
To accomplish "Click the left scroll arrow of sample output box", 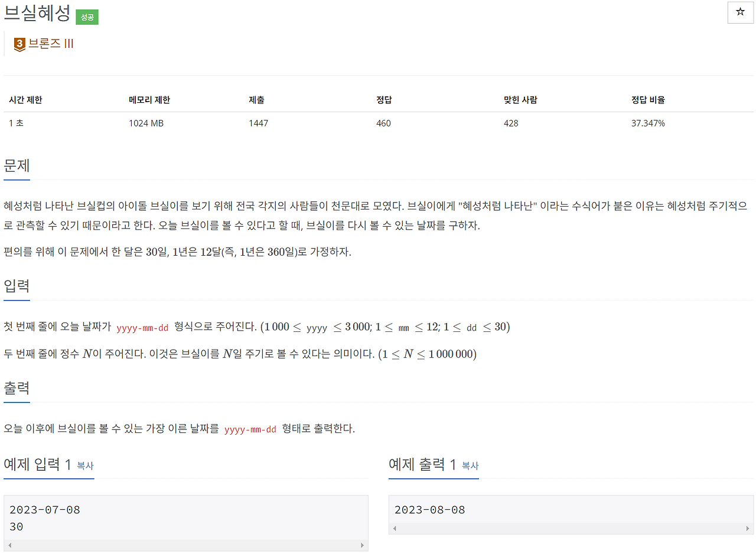I will (x=396, y=527).
